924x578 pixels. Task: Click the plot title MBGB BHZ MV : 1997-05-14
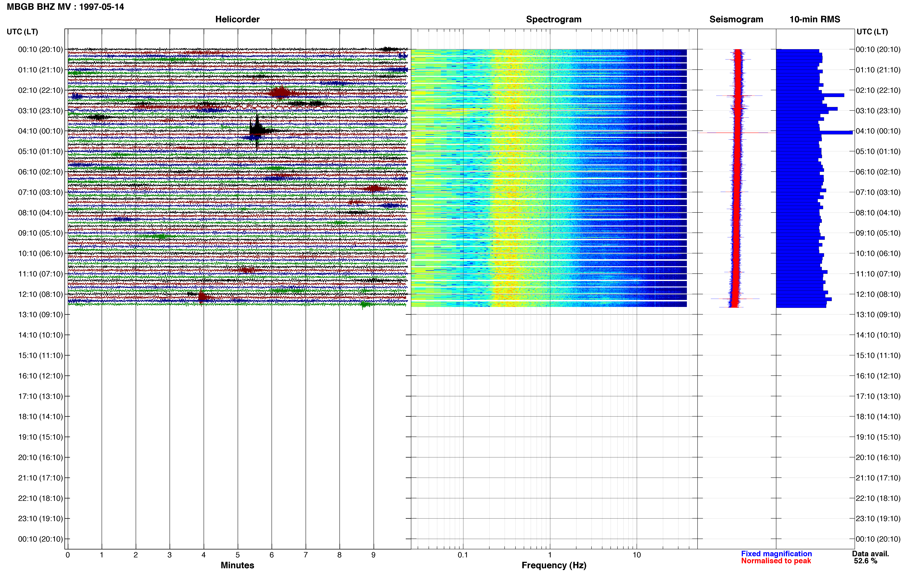coord(65,7)
